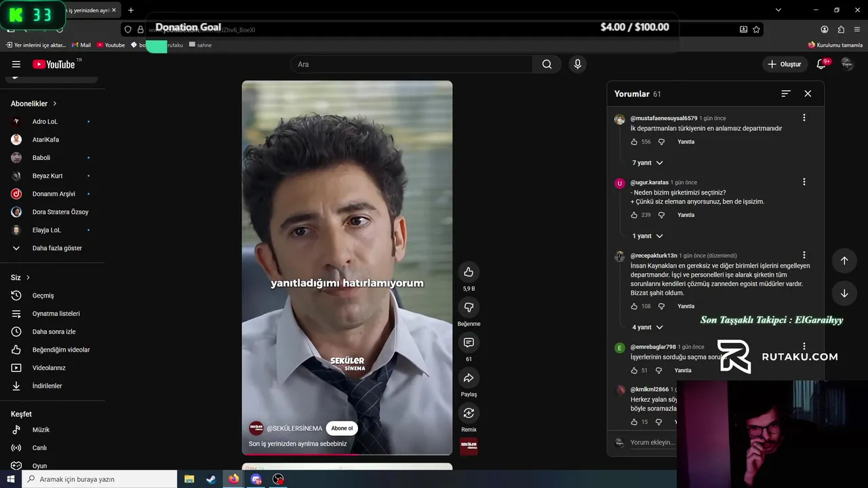Screen dimensions: 868x488
Task: Open the Siz section chevron
Action: [28, 278]
